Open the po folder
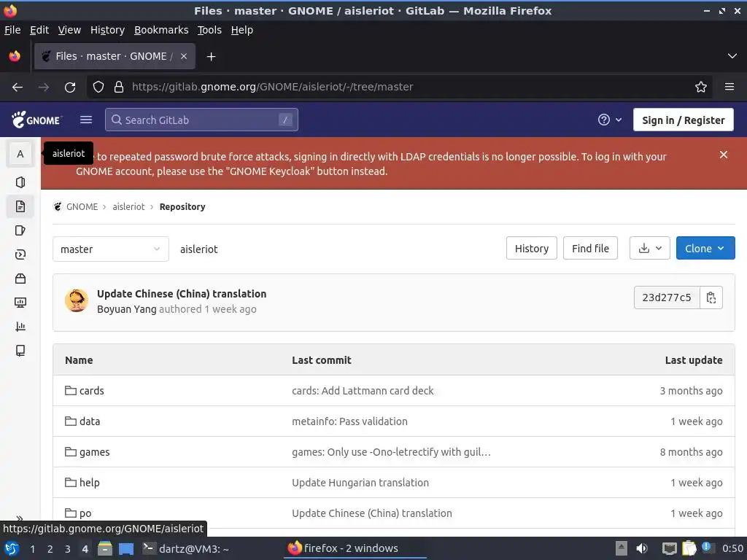 pyautogui.click(x=85, y=513)
